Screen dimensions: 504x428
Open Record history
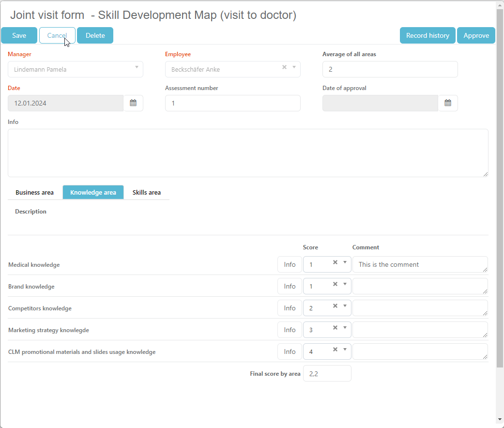pos(428,35)
